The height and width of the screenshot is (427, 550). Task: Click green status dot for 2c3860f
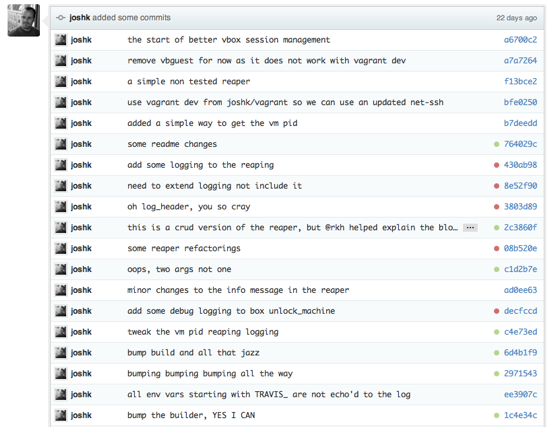[x=496, y=228]
